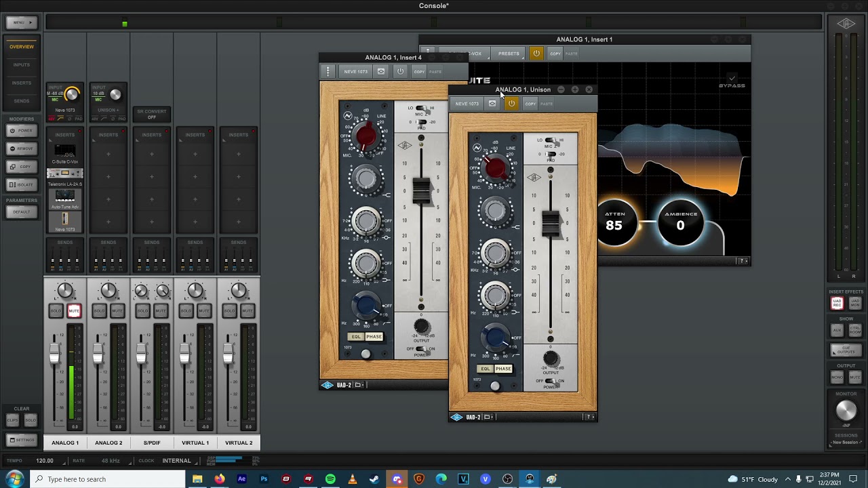
Task: Click the ISOLATE modifier button
Action: [x=22, y=184]
